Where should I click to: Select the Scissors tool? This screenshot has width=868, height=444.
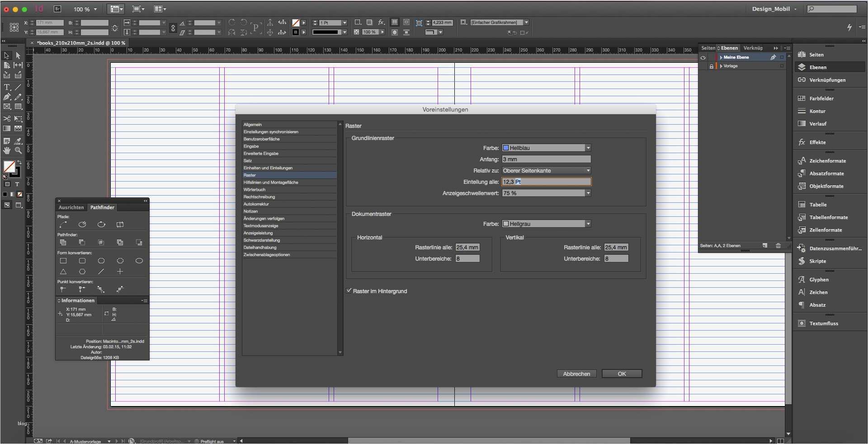click(7, 118)
